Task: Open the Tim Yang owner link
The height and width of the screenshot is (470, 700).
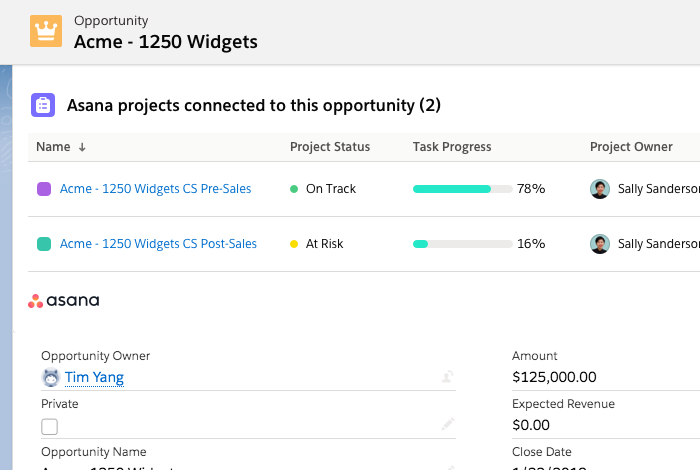Action: [x=94, y=377]
